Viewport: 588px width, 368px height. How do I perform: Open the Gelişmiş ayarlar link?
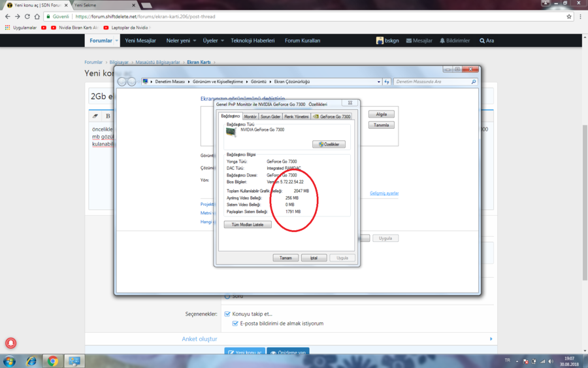(x=384, y=193)
